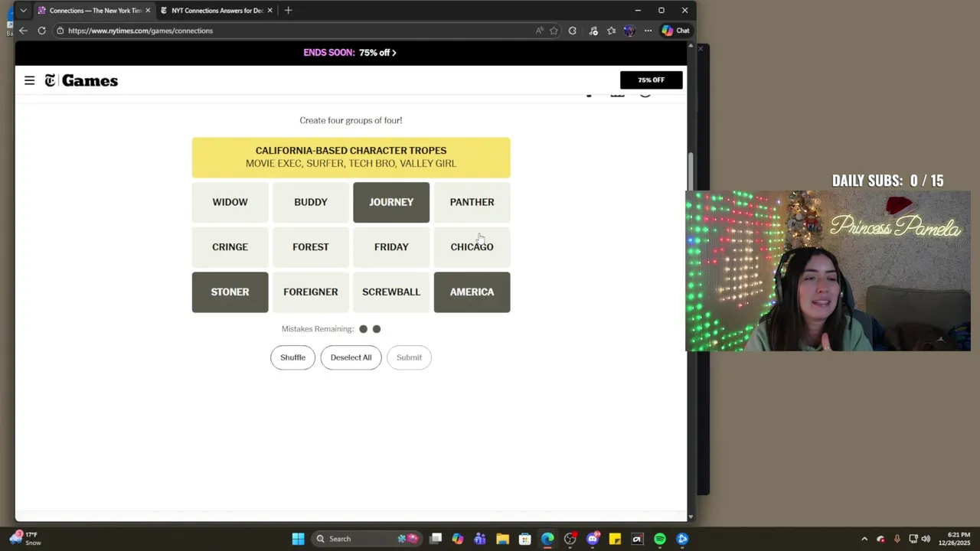980x551 pixels.
Task: Open OBS Studio from the taskbar
Action: 570,539
